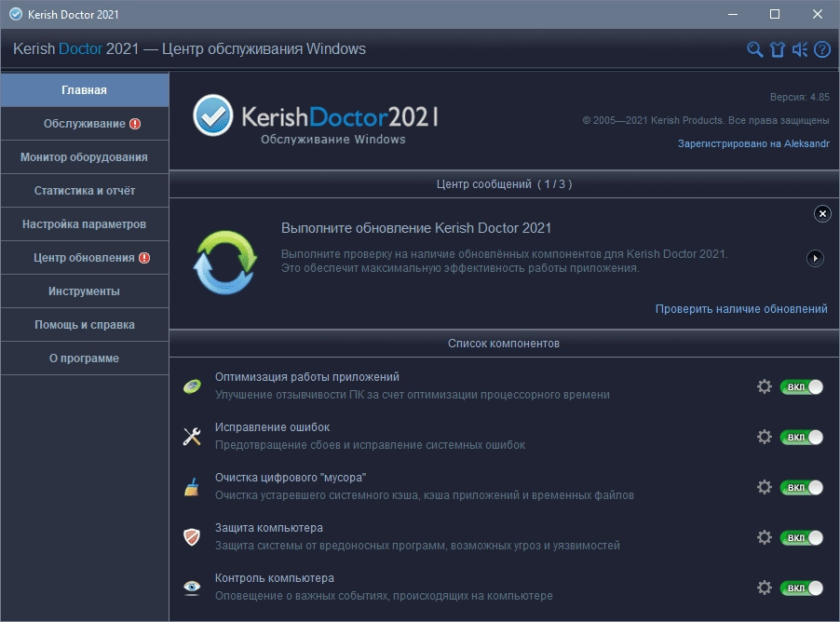Open the search magnifier icon in header

tap(754, 50)
